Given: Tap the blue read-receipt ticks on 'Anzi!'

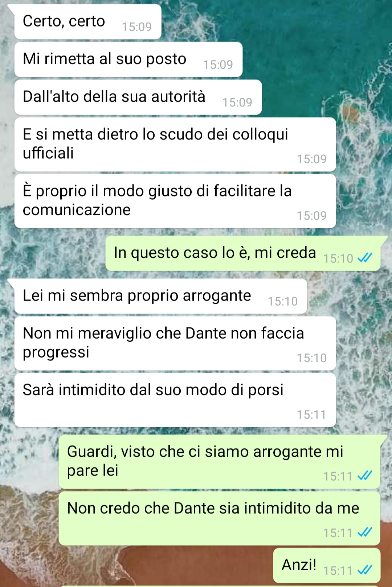Looking at the screenshot, I should [365, 570].
